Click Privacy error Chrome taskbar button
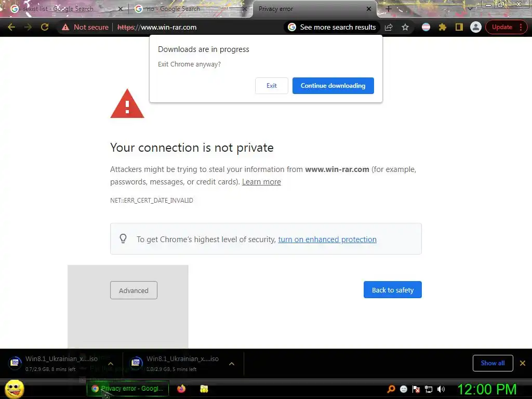 [x=128, y=389]
